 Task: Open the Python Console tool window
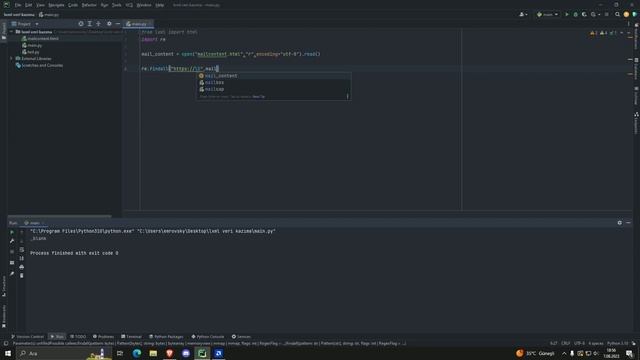(208, 337)
